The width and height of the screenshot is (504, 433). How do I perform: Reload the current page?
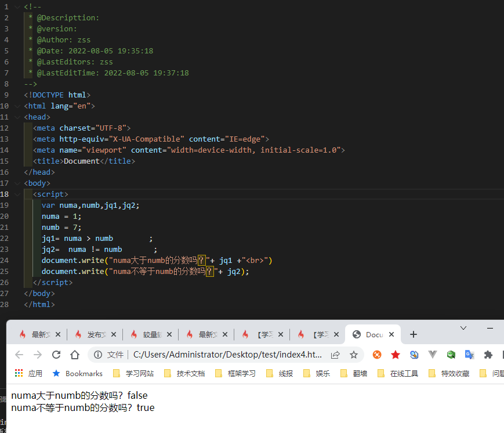pos(56,355)
